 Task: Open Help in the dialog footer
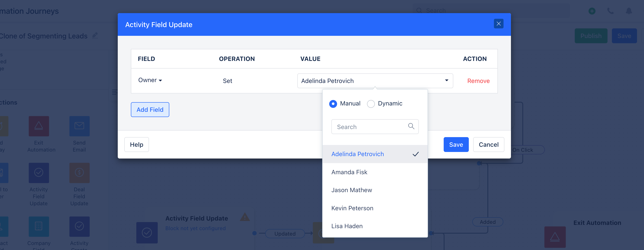137,145
